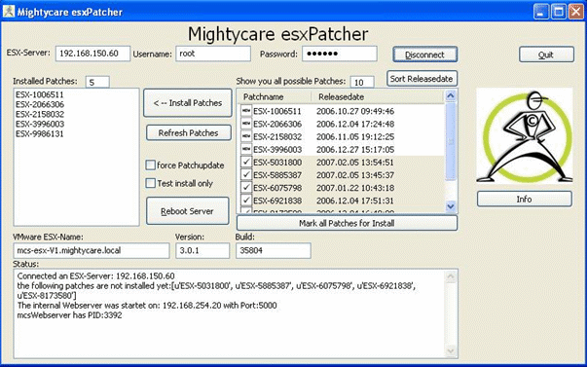Click status line 'mcsWebserver has PID:3392'
Screen dimensions: 588x367
click(70, 315)
